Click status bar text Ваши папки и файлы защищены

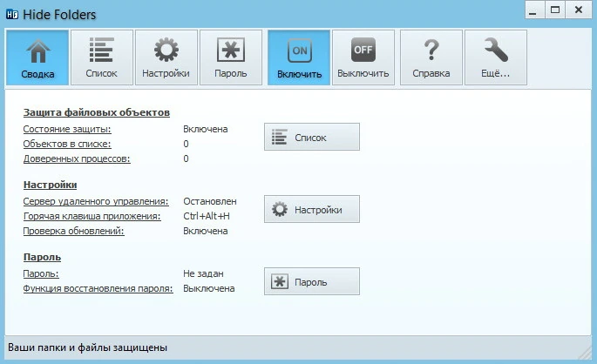[87, 347]
